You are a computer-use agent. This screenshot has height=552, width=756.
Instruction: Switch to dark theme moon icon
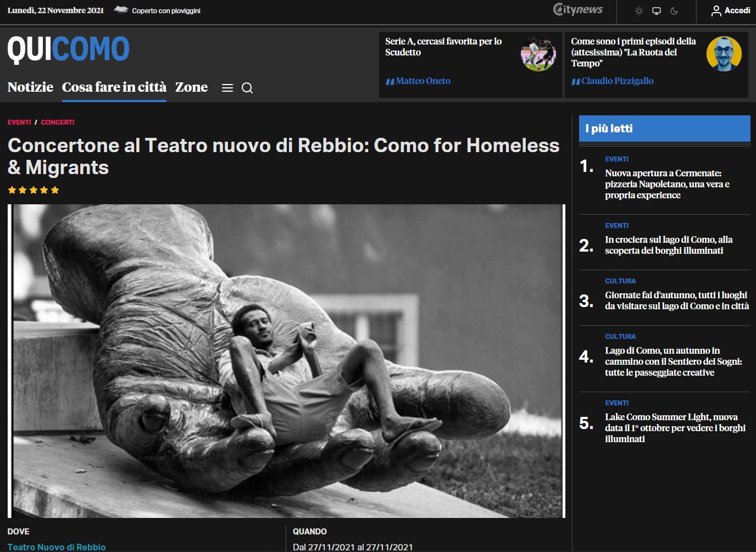point(674,11)
